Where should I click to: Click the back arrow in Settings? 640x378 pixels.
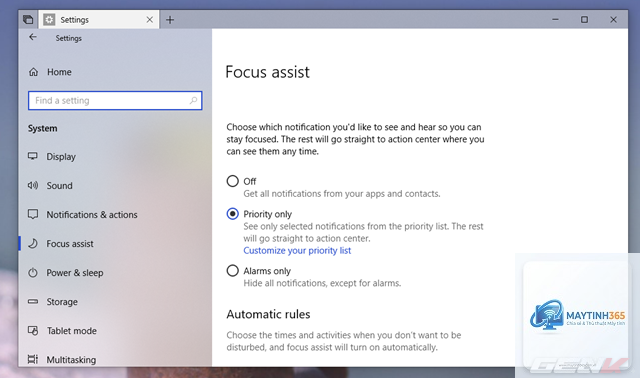coord(33,37)
